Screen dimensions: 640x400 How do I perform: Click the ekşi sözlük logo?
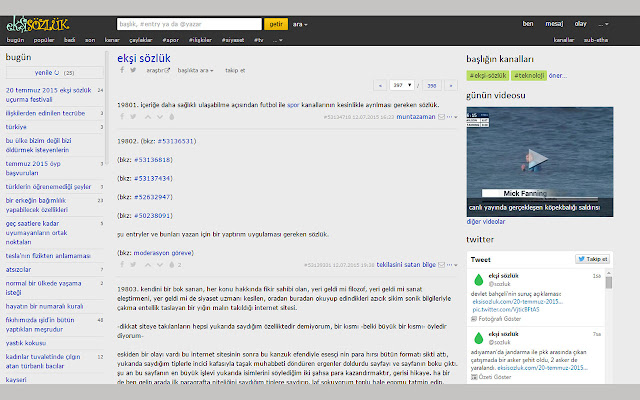(x=31, y=20)
